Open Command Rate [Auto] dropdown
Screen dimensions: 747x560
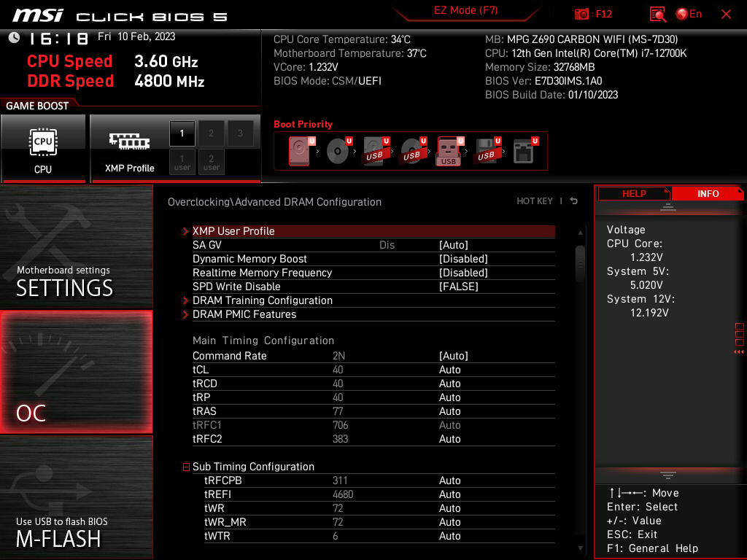click(x=454, y=356)
